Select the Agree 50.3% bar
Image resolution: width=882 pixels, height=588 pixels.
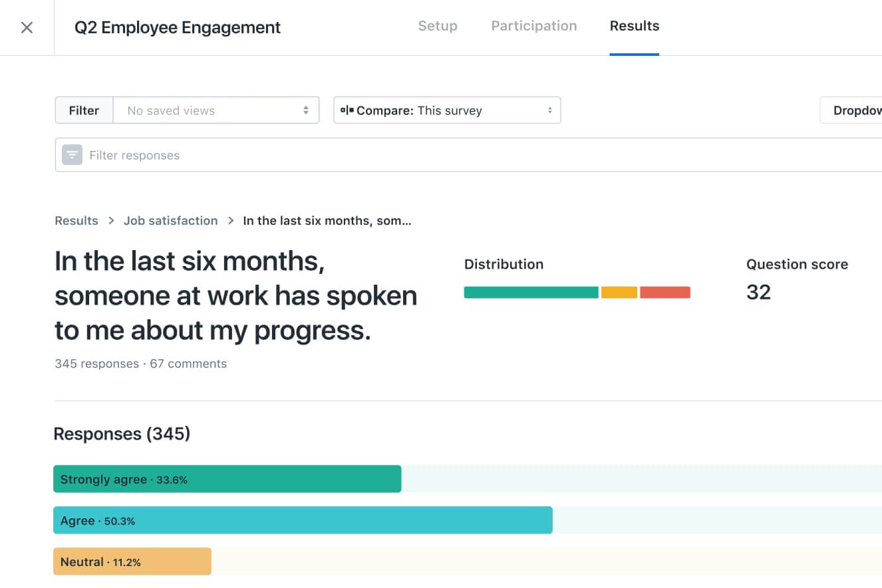click(303, 520)
